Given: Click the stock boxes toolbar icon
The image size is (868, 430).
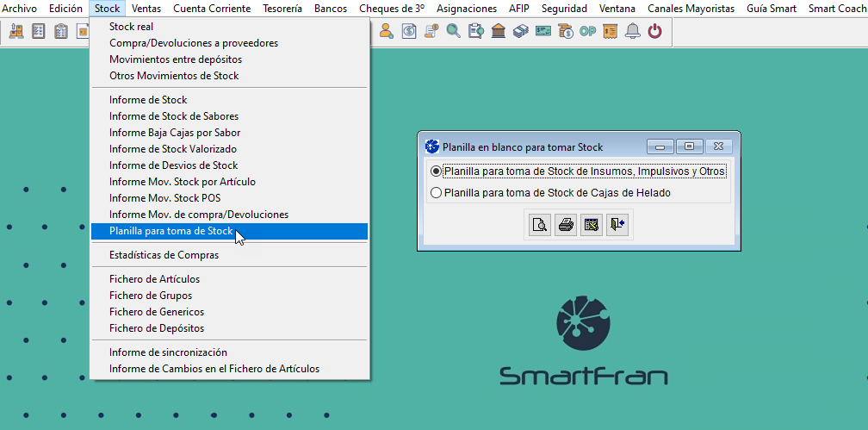Looking at the screenshot, I should click(15, 32).
